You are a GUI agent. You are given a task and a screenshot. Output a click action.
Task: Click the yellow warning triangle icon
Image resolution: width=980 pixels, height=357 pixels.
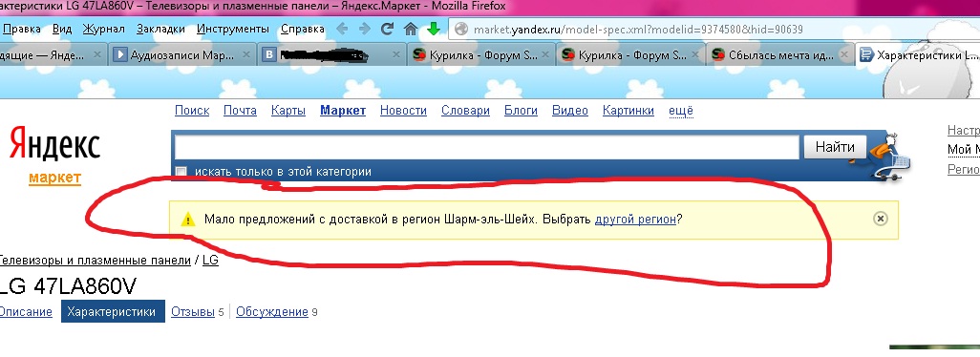[188, 220]
